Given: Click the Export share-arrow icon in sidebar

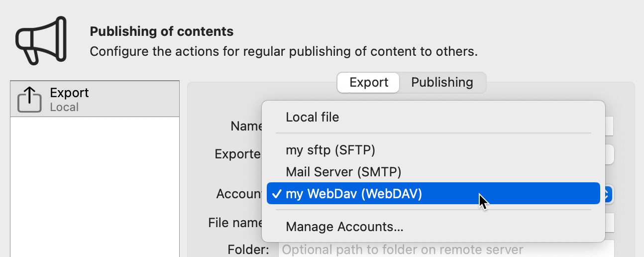Looking at the screenshot, I should [29, 100].
